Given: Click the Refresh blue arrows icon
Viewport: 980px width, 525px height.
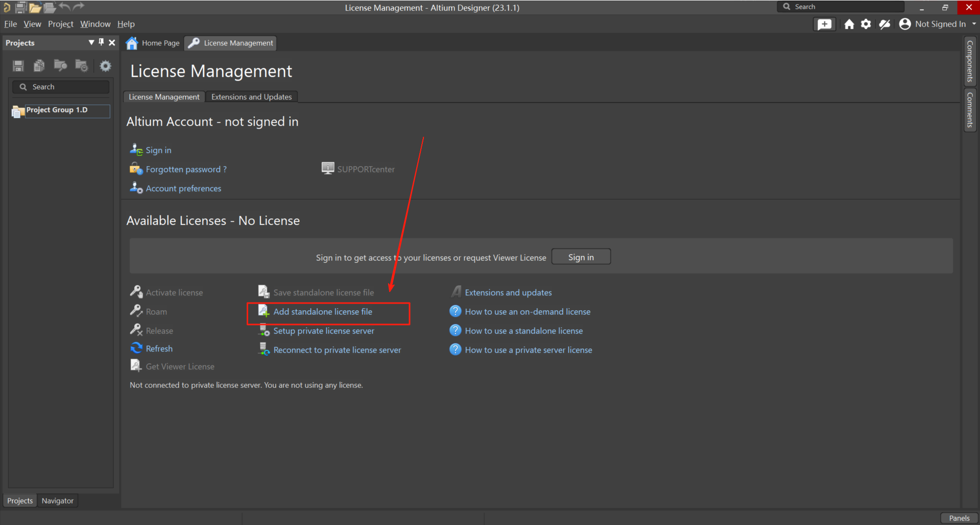Looking at the screenshot, I should 136,348.
